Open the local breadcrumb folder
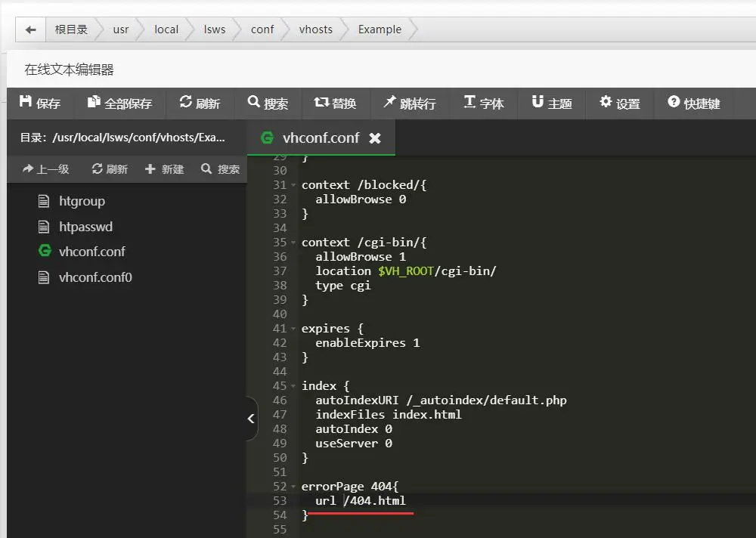This screenshot has width=756, height=538. coord(166,29)
